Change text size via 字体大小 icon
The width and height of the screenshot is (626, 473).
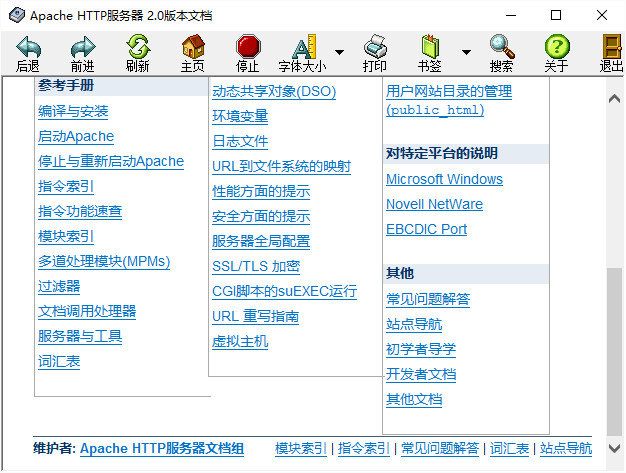(303, 54)
